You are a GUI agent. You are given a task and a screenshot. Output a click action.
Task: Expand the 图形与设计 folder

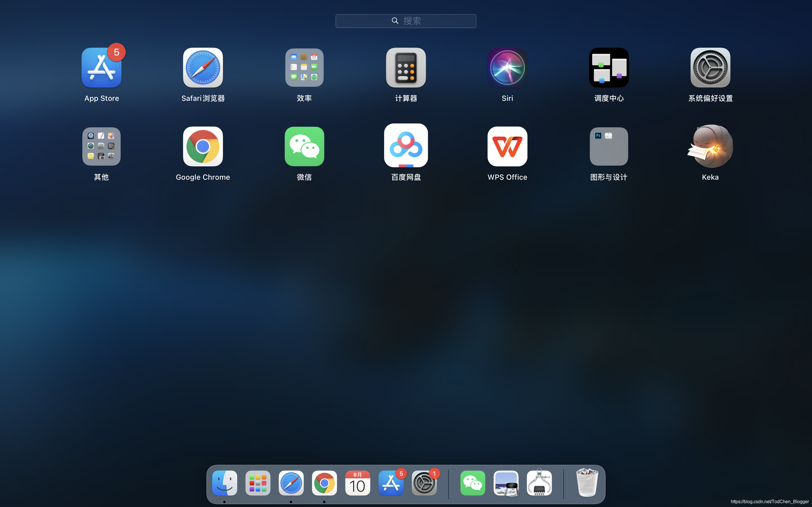(x=609, y=146)
